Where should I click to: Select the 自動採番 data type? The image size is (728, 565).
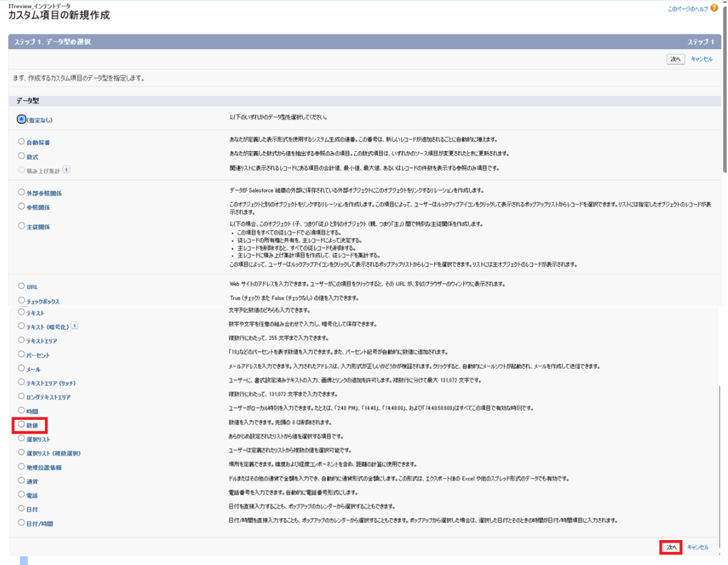(x=22, y=142)
